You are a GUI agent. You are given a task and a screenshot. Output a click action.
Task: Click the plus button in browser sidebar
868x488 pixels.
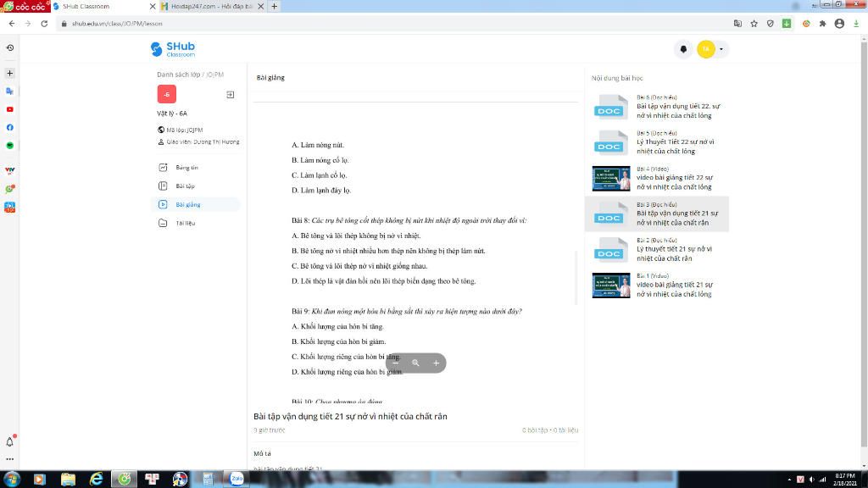[x=10, y=73]
